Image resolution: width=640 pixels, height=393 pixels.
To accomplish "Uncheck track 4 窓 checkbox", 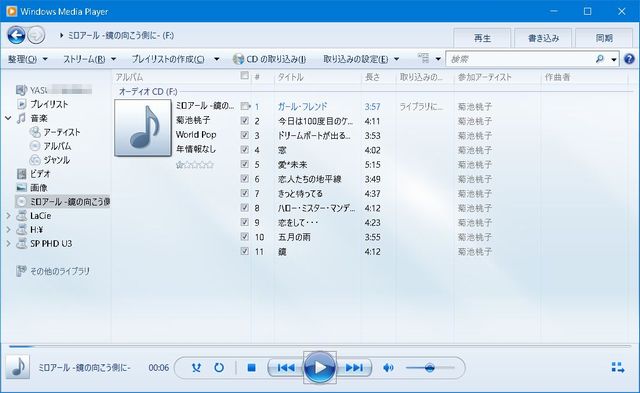I will click(244, 150).
